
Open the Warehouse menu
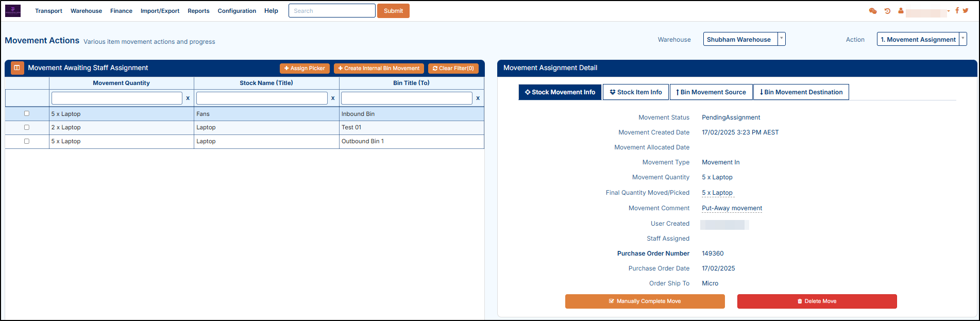[x=86, y=11]
